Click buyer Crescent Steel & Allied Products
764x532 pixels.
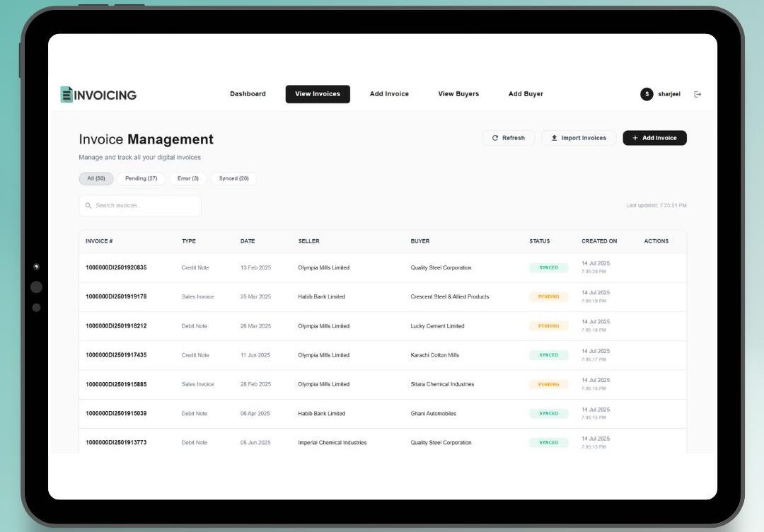(x=450, y=296)
